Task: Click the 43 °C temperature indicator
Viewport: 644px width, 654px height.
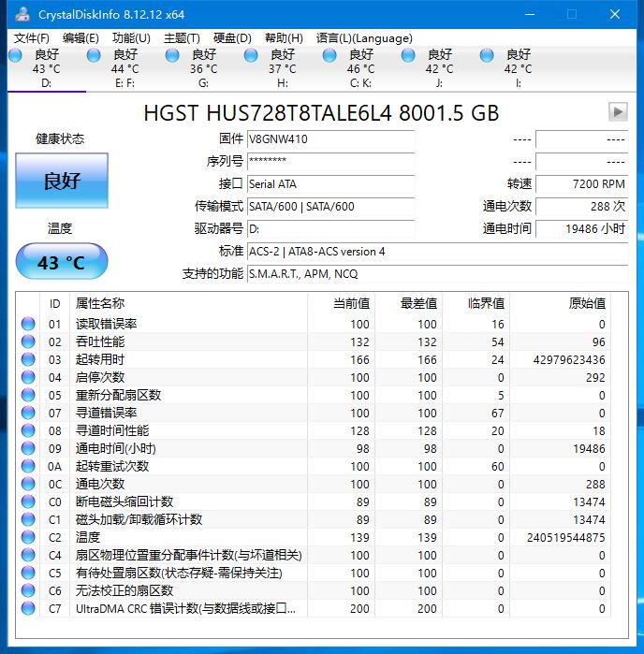Action: 62,262
